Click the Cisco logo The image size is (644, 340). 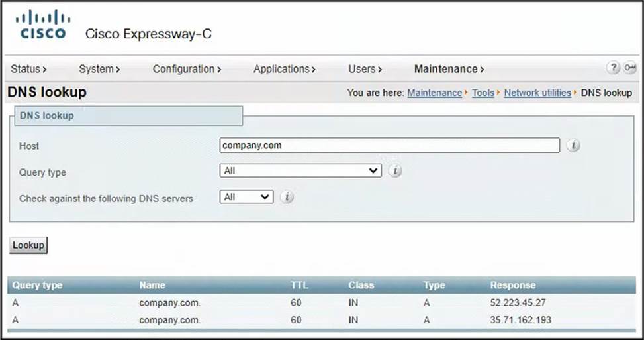[43, 25]
